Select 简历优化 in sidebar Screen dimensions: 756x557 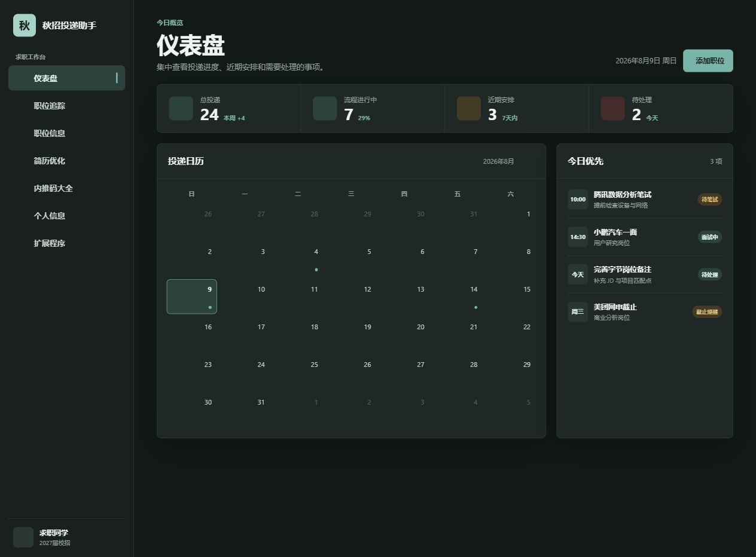coord(66,161)
